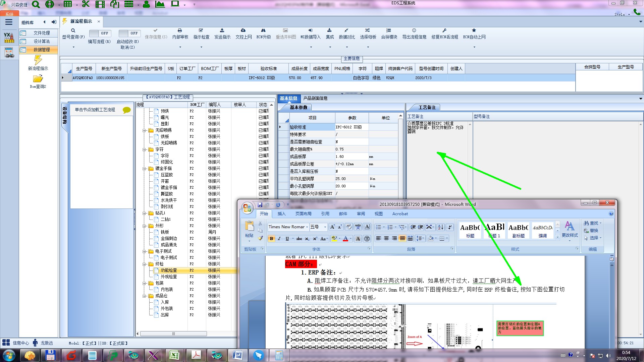Open the Times New Roman font dropdown

pos(307,227)
